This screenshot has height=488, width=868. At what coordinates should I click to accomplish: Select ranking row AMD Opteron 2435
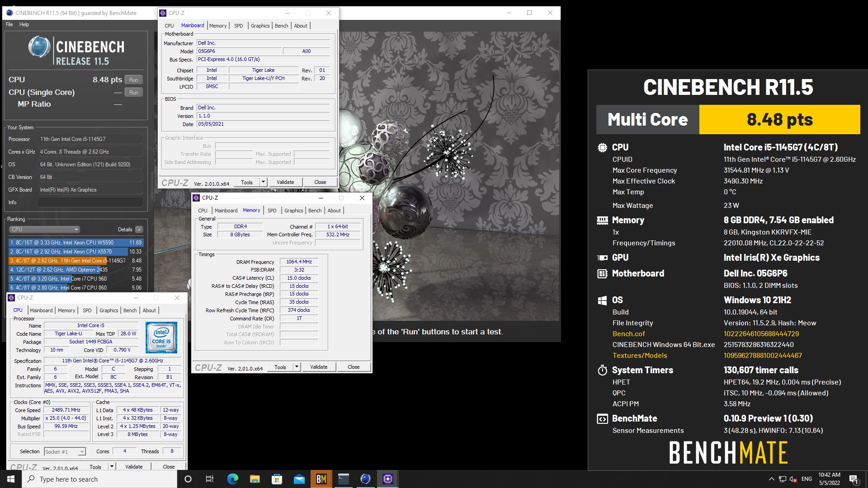76,270
